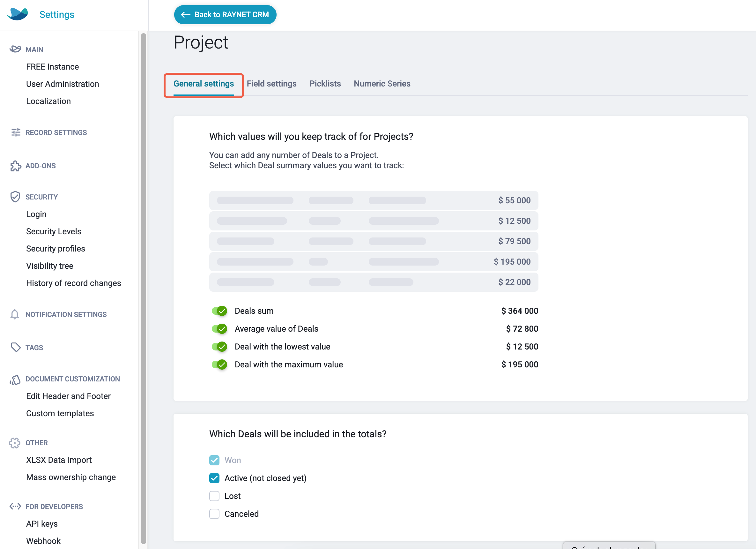Click the Record Settings sliders icon

click(15, 132)
